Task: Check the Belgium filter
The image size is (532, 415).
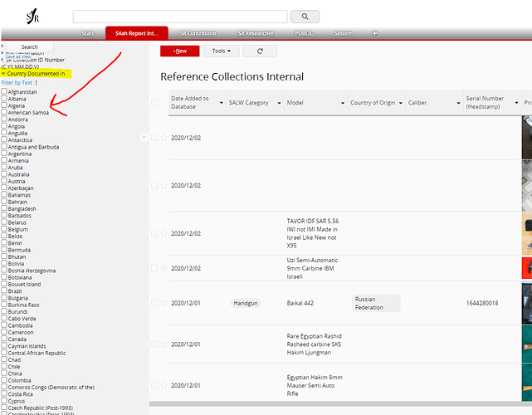Action: pos(4,229)
